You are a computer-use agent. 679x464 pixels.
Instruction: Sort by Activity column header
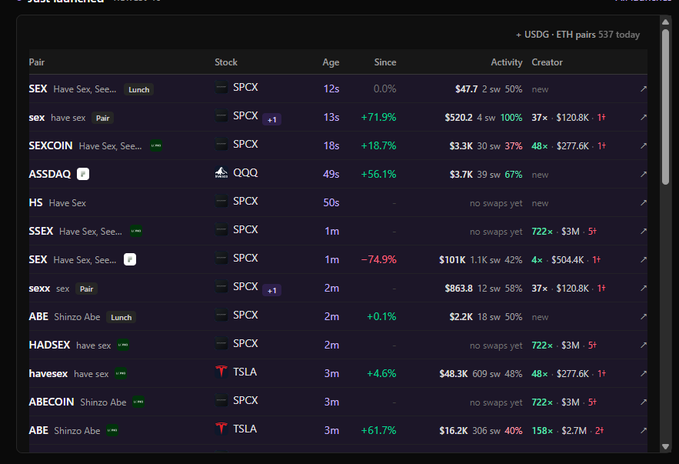[507, 63]
